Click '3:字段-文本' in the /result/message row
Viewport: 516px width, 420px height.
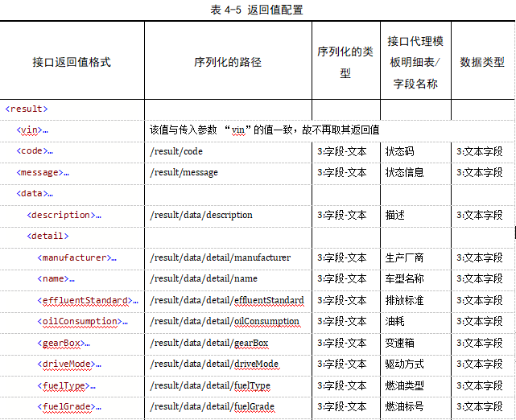pos(342,172)
